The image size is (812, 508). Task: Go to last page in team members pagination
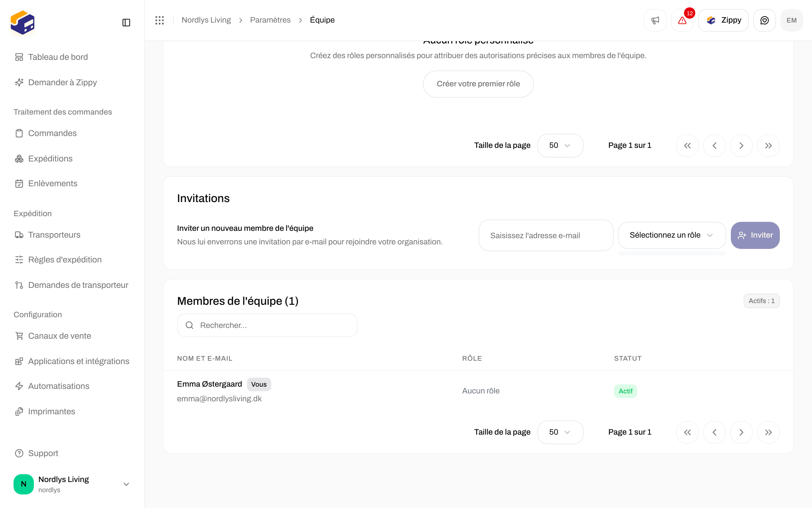[x=768, y=432]
